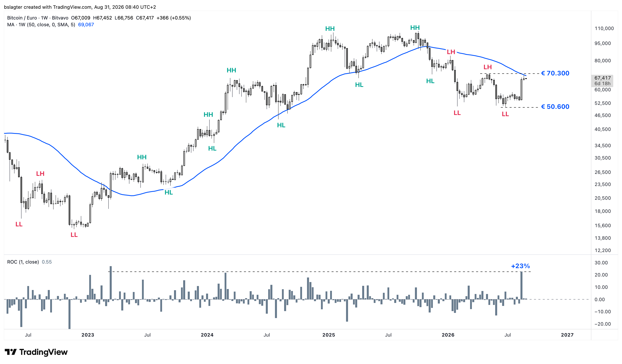Viewport: 622px width, 364px height.
Task: Click the 60,000 price axis label
Action: pyautogui.click(x=603, y=90)
